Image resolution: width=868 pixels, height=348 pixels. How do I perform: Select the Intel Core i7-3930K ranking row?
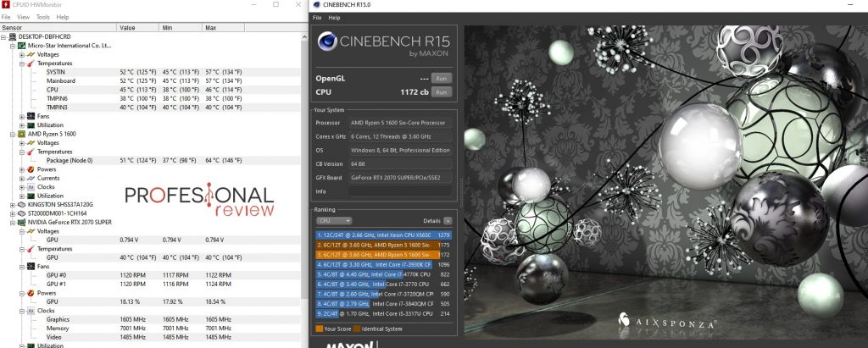pyautogui.click(x=384, y=264)
